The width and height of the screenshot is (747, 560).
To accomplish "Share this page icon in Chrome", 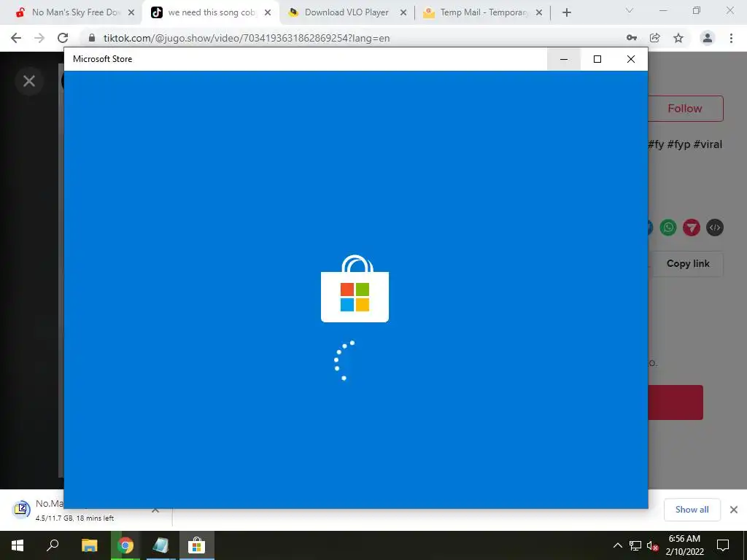I will click(655, 38).
